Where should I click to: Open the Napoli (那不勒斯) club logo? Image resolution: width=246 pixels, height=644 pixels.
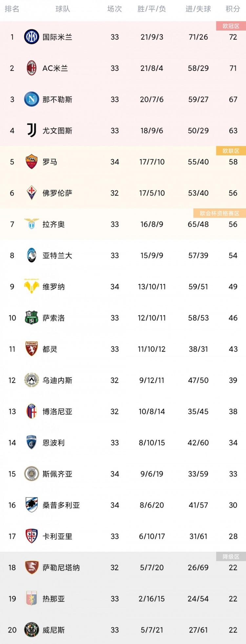click(31, 99)
